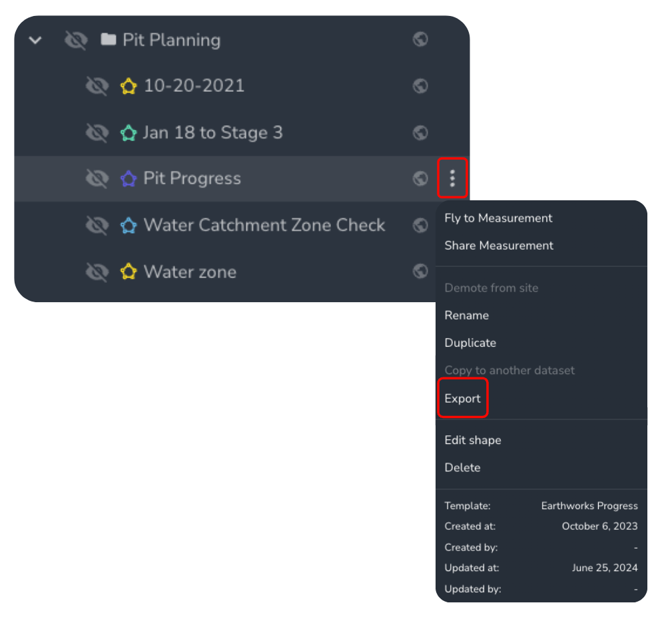The width and height of the screenshot is (672, 617).
Task: Click the globe icon beside Water zone
Action: tap(420, 271)
